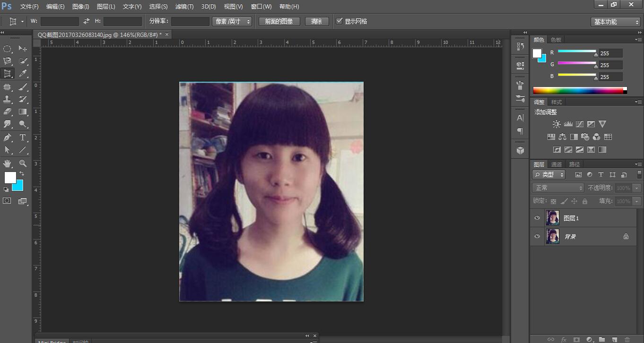Pick the Clone Stamp tool
Screen dimensions: 644x343
click(8, 99)
